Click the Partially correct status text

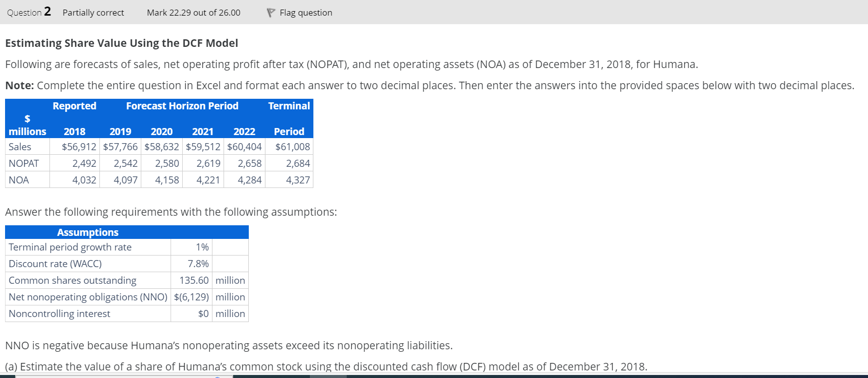(93, 12)
